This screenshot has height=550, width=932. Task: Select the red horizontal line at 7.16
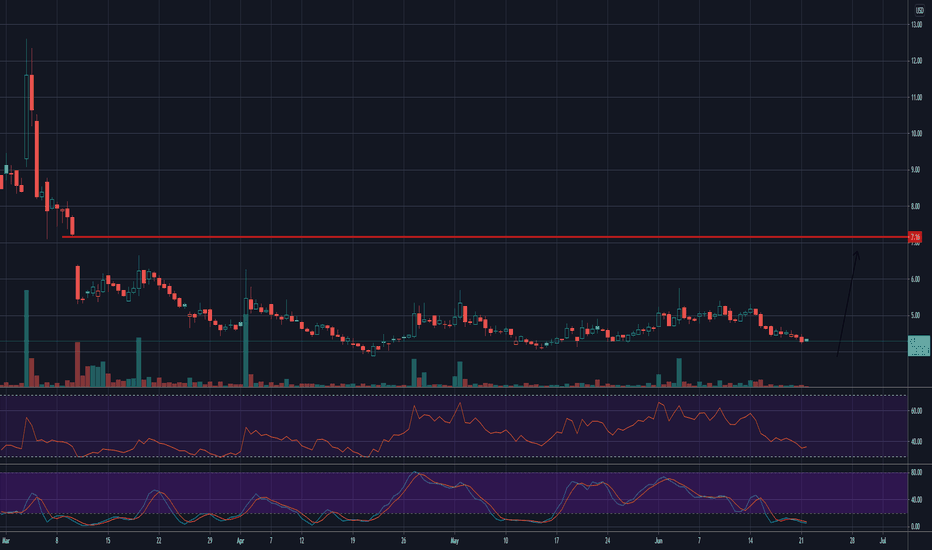[485, 237]
